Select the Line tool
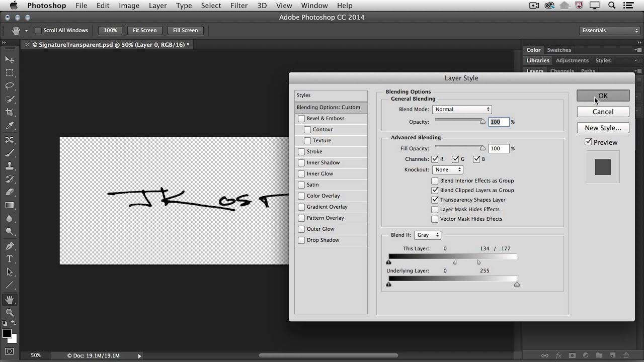This screenshot has height=362, width=644. (x=10, y=285)
